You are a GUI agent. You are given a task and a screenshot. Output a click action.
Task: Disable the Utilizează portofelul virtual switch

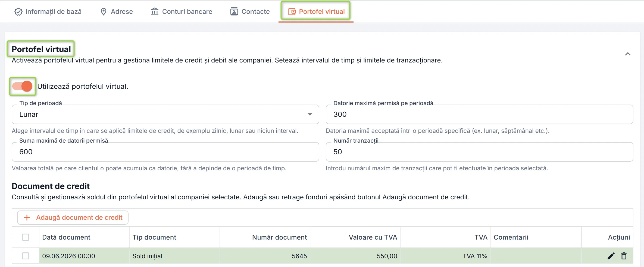[23, 86]
